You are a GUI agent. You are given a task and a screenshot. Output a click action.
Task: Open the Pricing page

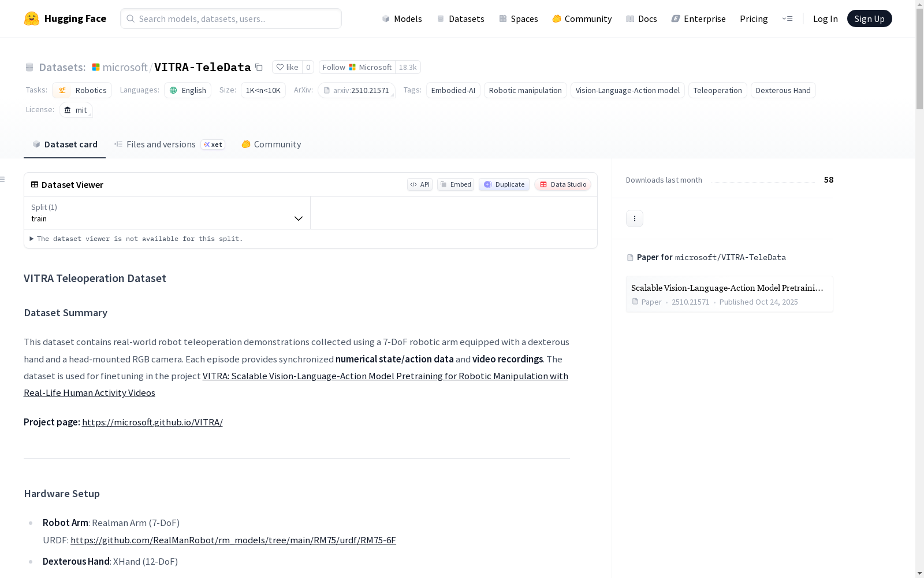pyautogui.click(x=754, y=18)
